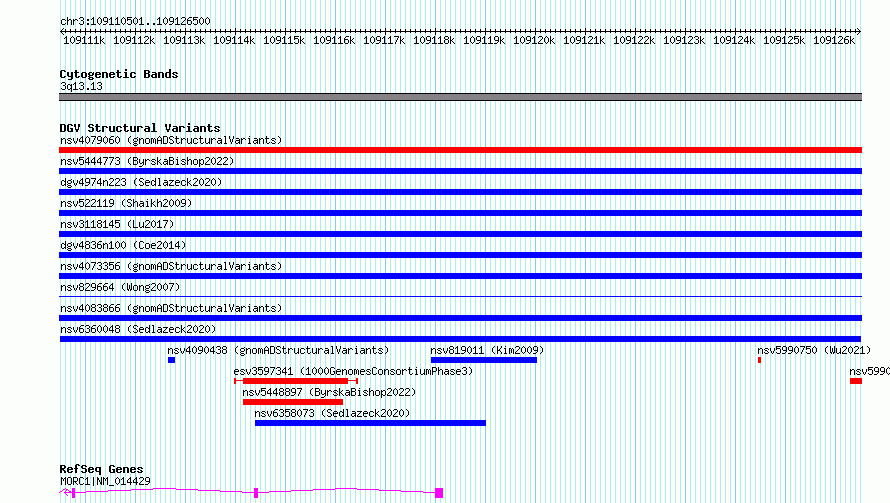Image resolution: width=890 pixels, height=503 pixels.
Task: Click the red nsv4079060 gnomAD variant bar
Action: click(x=460, y=150)
